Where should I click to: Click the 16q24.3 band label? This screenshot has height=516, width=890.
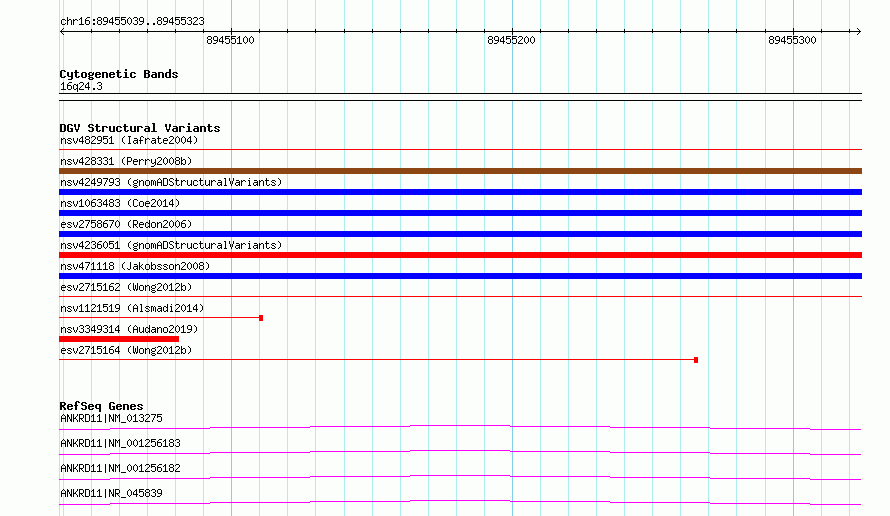[81, 86]
